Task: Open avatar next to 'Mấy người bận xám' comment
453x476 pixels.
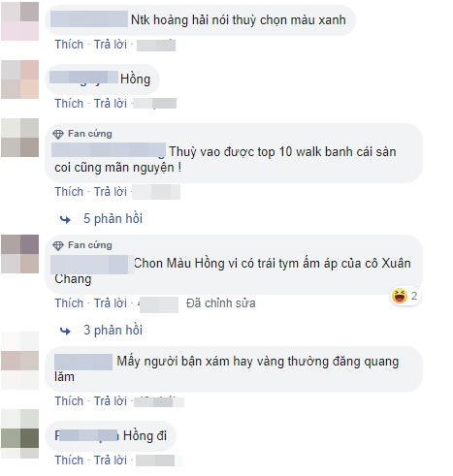Action: [x=20, y=361]
